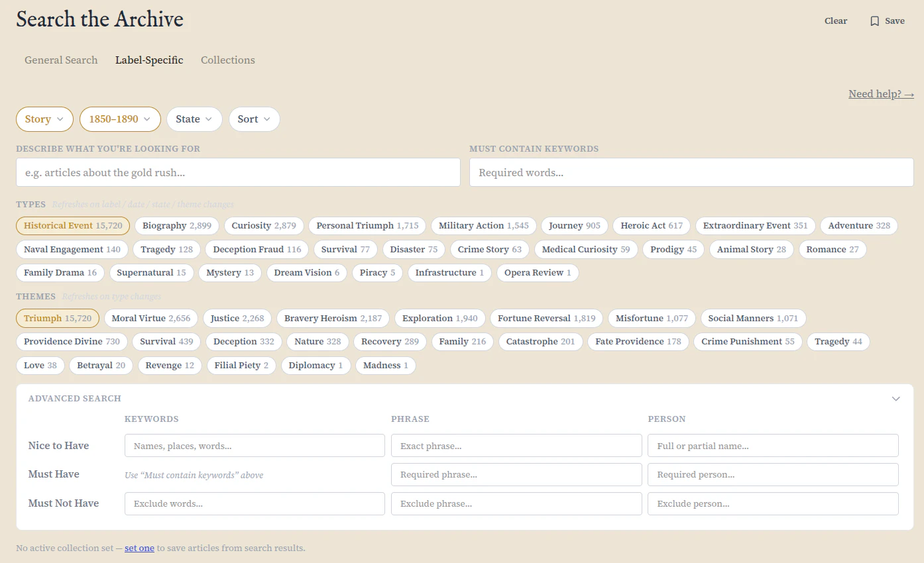Image resolution: width=924 pixels, height=563 pixels.
Task: Open the Need help link
Action: tap(881, 94)
